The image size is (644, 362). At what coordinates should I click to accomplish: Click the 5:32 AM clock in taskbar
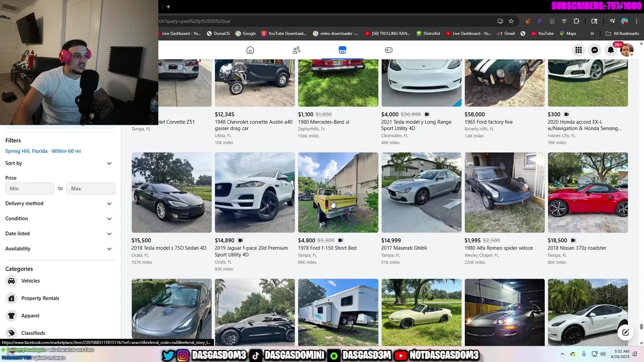pyautogui.click(x=623, y=351)
